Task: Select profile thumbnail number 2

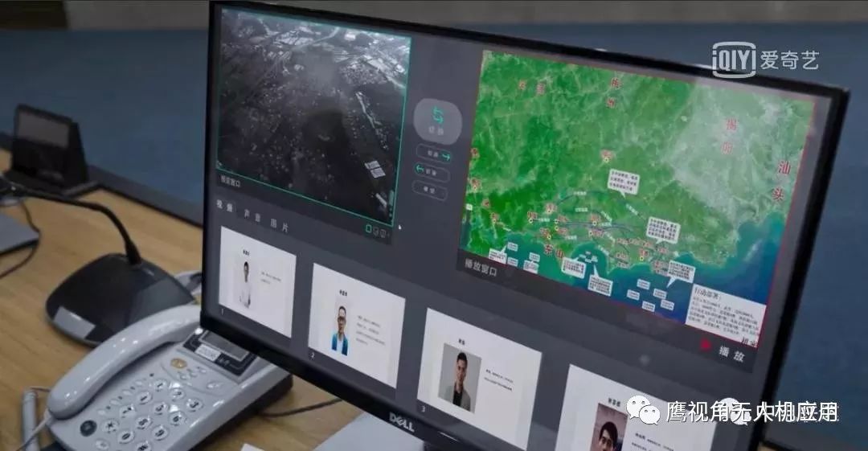Action: click(x=355, y=326)
